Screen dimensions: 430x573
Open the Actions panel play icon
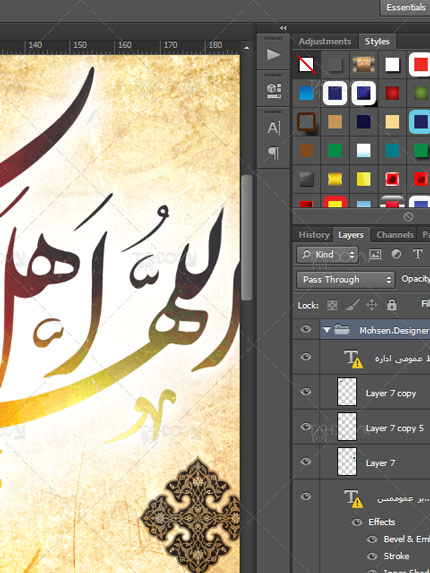coord(274,55)
